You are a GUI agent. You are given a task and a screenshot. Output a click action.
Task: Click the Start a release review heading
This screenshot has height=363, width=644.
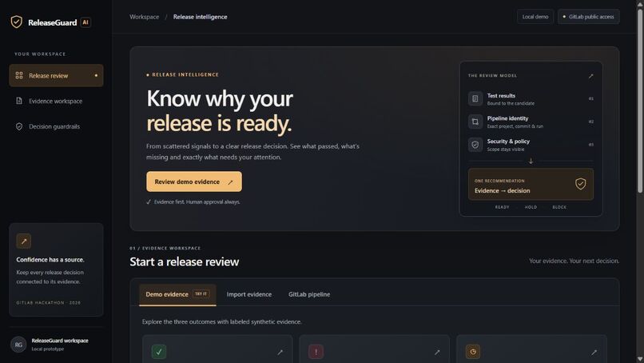[185, 262]
